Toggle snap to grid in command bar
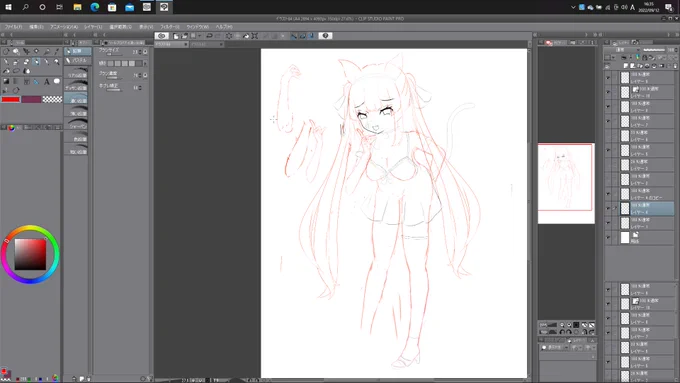 (x=311, y=36)
